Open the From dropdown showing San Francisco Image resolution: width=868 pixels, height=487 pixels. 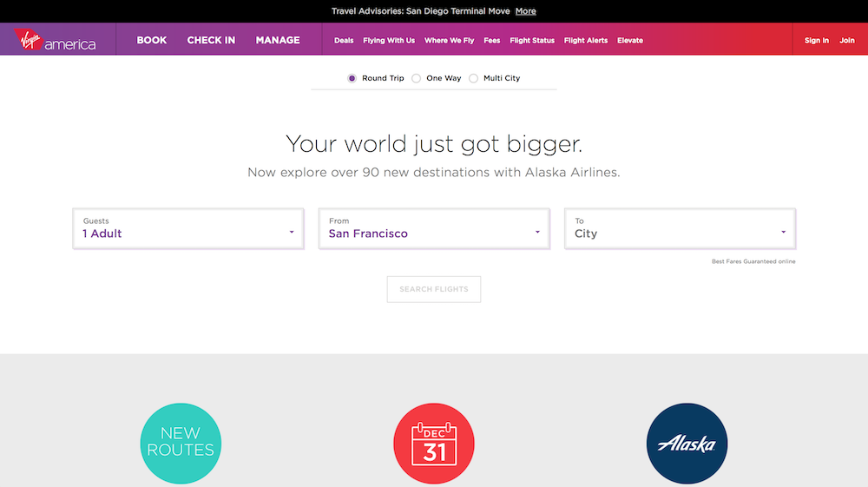434,228
